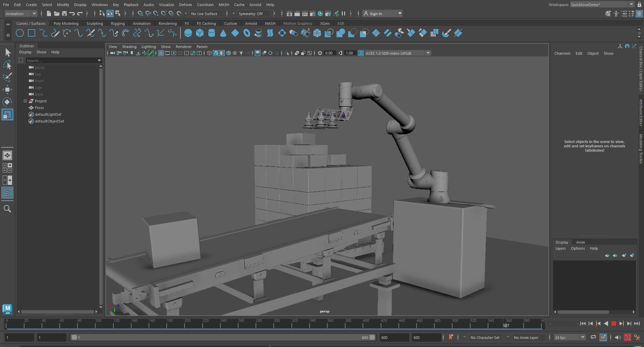Expand the Project node in Outliner
644x347 pixels.
pos(25,101)
